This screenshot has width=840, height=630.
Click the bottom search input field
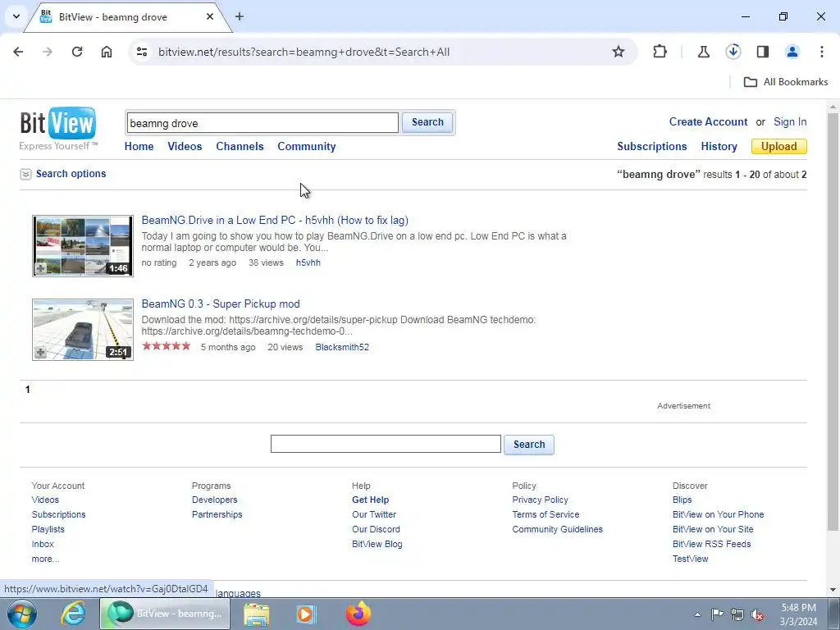(x=386, y=444)
